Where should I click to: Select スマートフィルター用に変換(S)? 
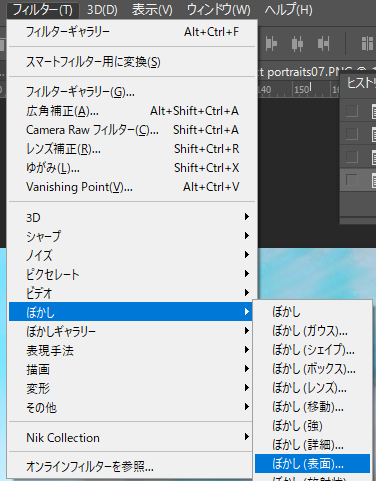point(132,62)
